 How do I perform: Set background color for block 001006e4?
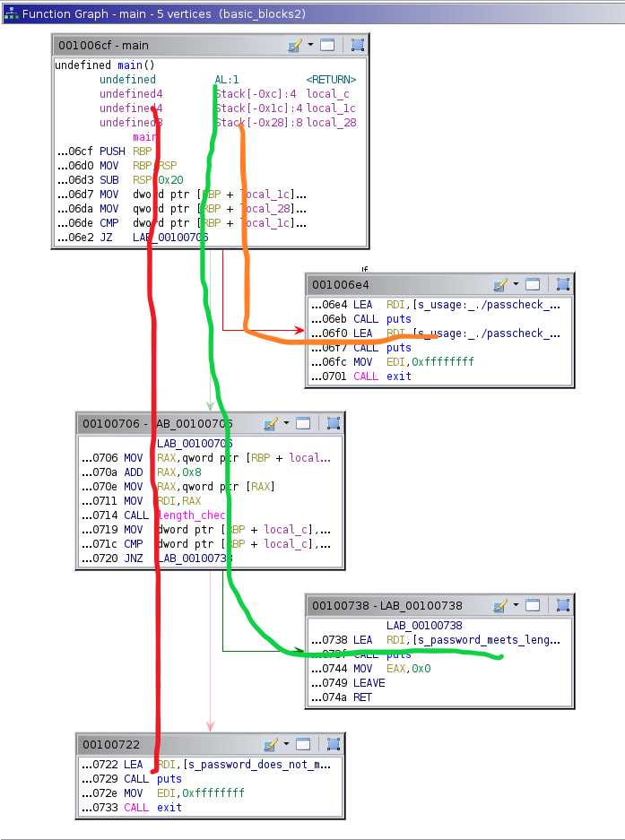click(500, 284)
